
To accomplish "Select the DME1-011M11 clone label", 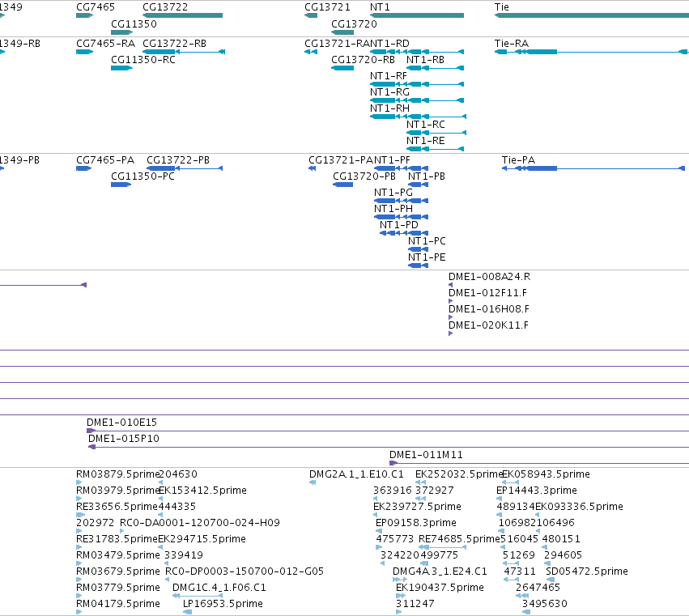I will tap(426, 455).
